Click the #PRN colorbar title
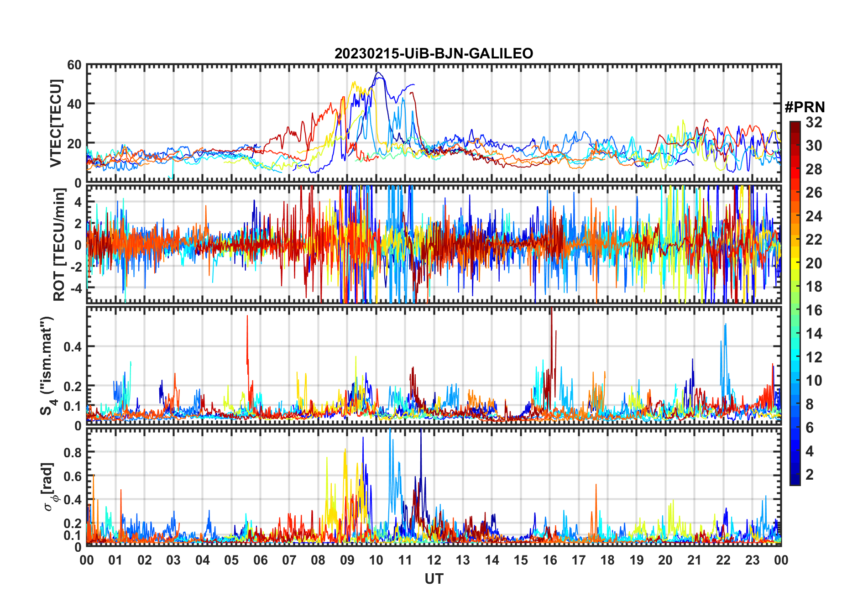868x607 pixels. click(x=805, y=107)
